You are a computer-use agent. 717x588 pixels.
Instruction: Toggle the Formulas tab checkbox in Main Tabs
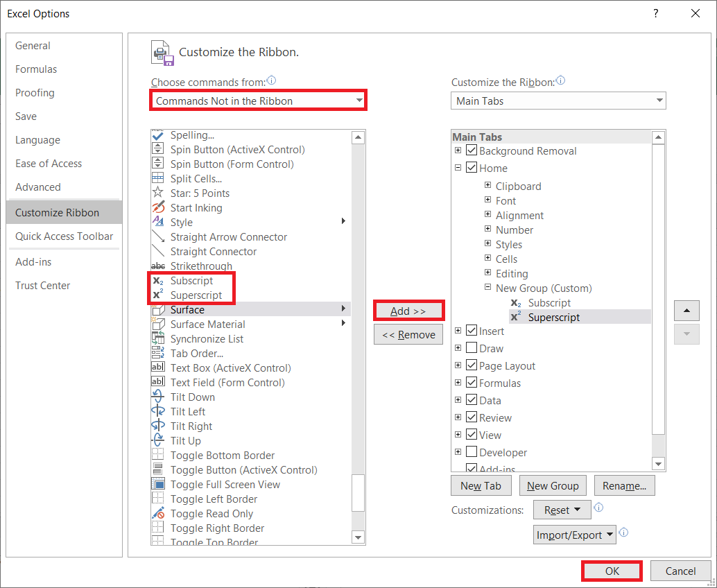(x=472, y=383)
